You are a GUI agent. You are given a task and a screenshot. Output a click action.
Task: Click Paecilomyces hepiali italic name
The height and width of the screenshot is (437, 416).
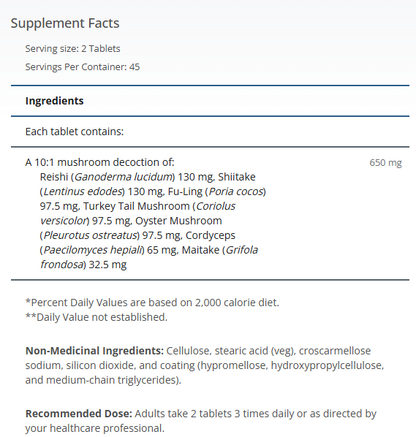92,250
